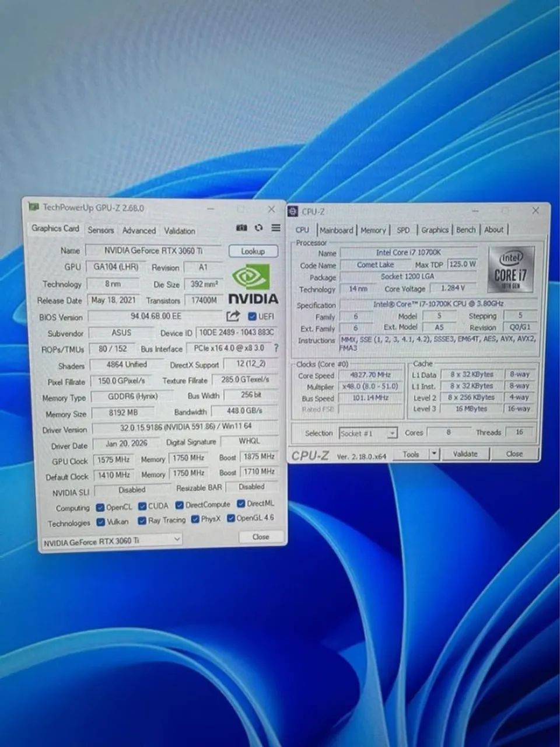This screenshot has width=560, height=747.
Task: Toggle the UEFI checkbox
Action: coord(252,316)
